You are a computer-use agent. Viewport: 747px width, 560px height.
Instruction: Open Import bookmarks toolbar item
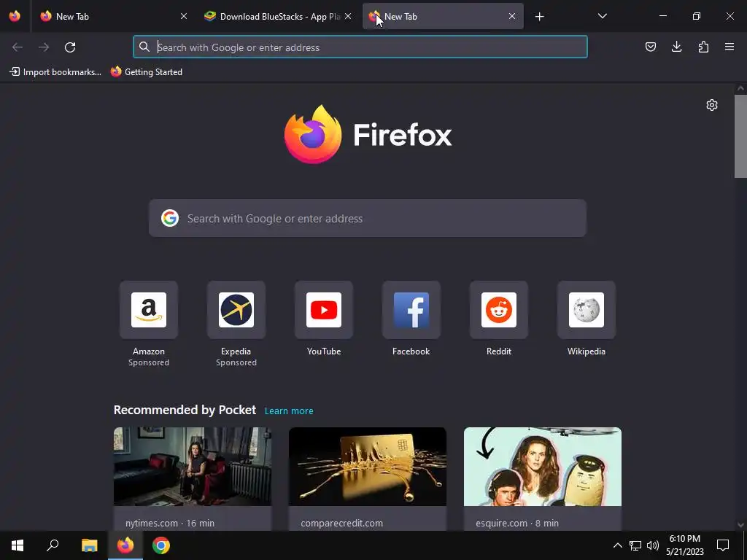(55, 72)
